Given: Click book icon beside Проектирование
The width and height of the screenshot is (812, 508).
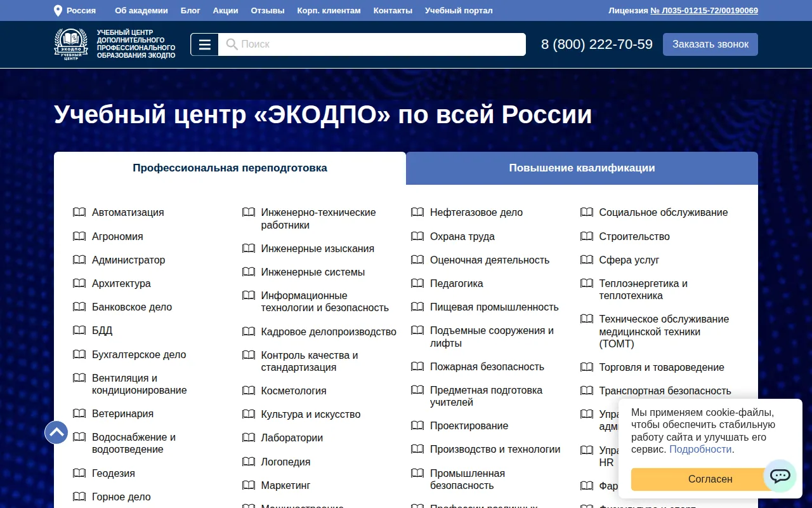Looking at the screenshot, I should click(417, 425).
